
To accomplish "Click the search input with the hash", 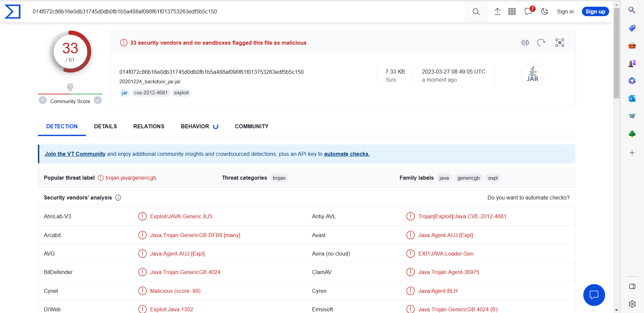I will point(245,12).
